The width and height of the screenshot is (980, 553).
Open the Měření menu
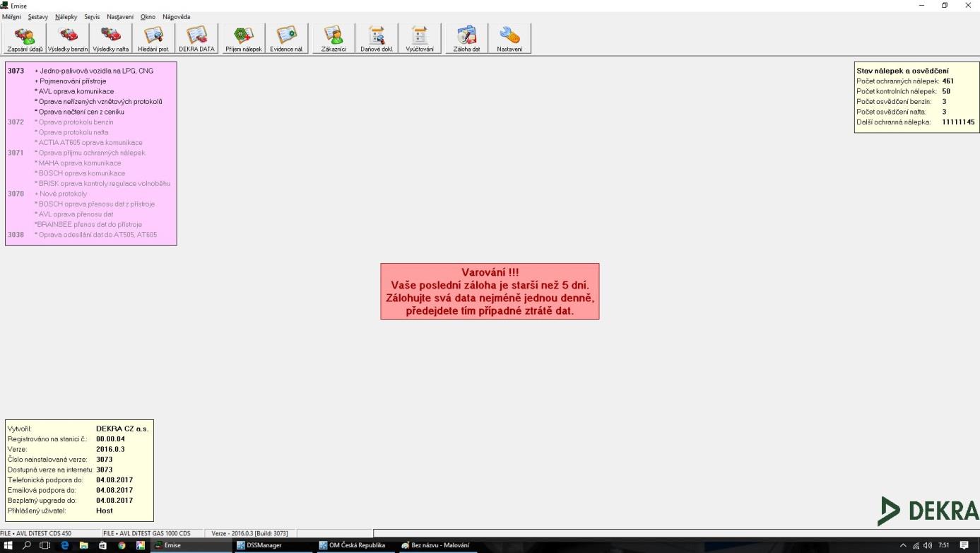[12, 17]
